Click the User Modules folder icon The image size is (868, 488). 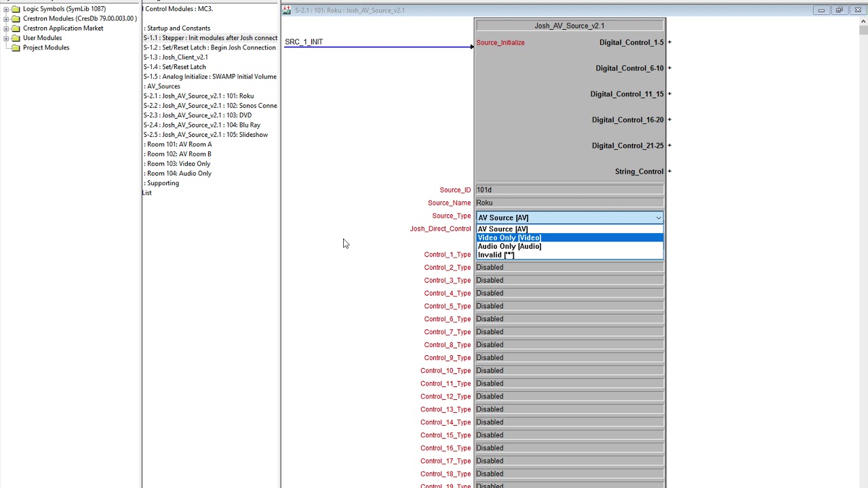[16, 38]
